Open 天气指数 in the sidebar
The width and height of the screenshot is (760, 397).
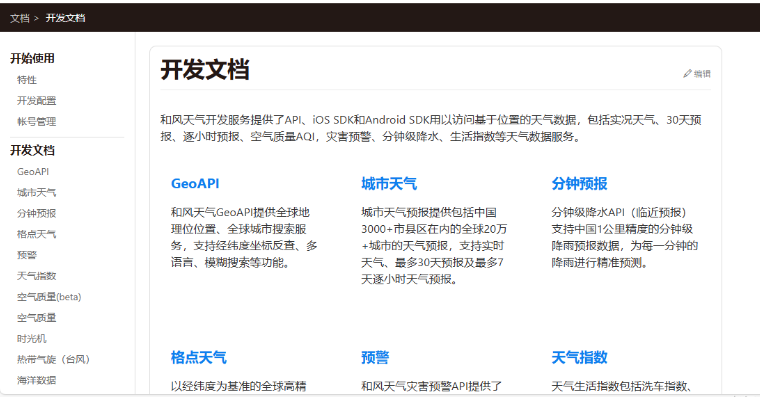click(x=36, y=276)
